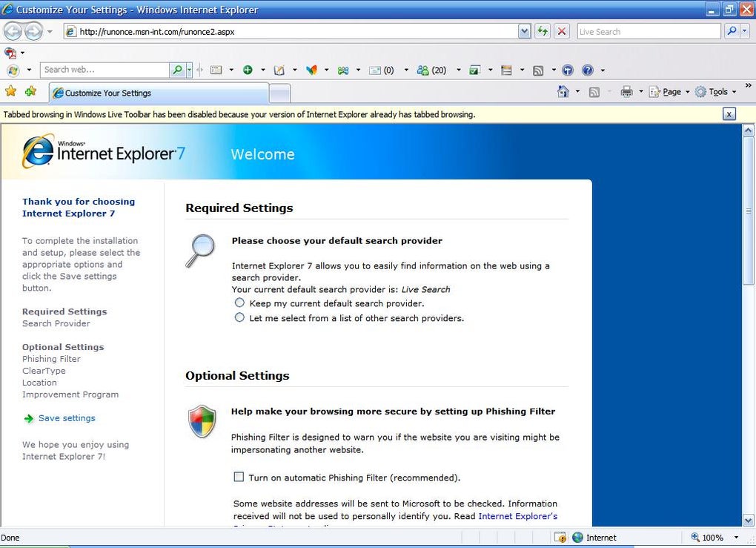Run search with the blue magnifier button
This screenshot has height=548, width=756.
[732, 32]
